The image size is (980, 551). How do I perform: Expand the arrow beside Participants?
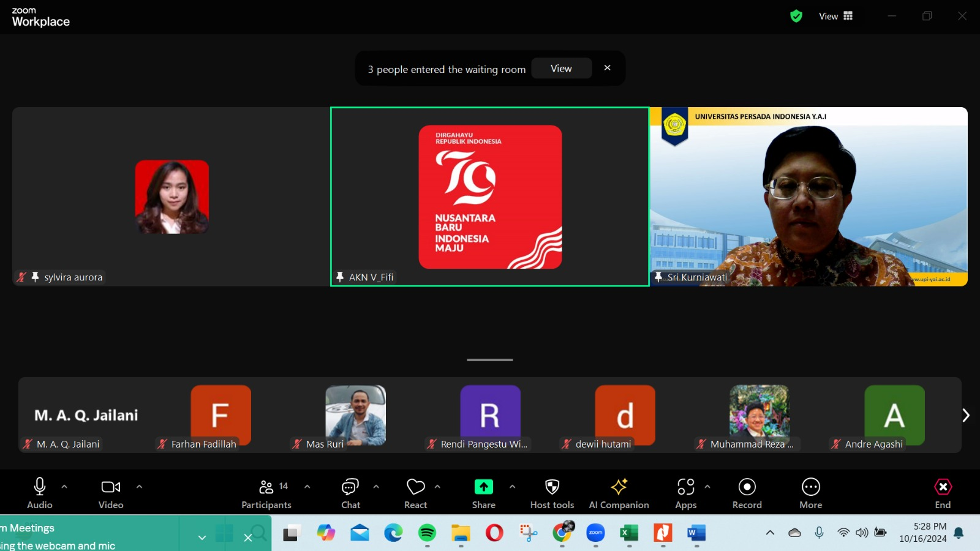tap(307, 487)
